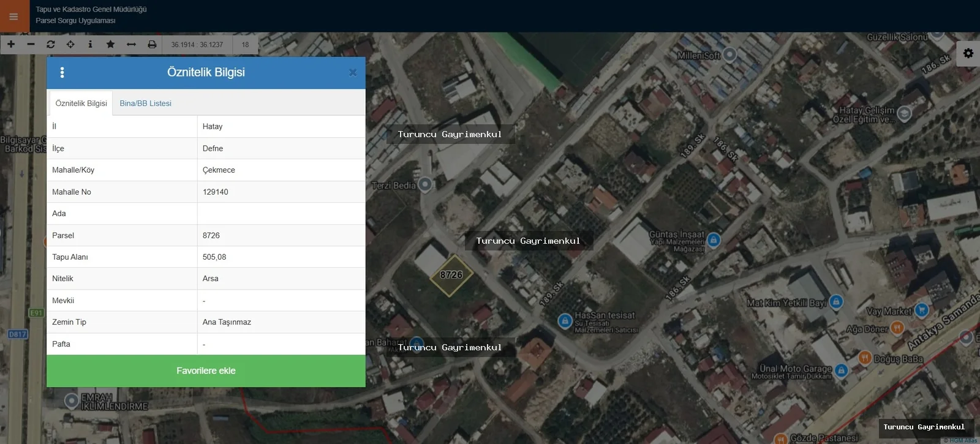Click the Güntaş İnşaat place marker
The width and height of the screenshot is (980, 444).
click(714, 240)
